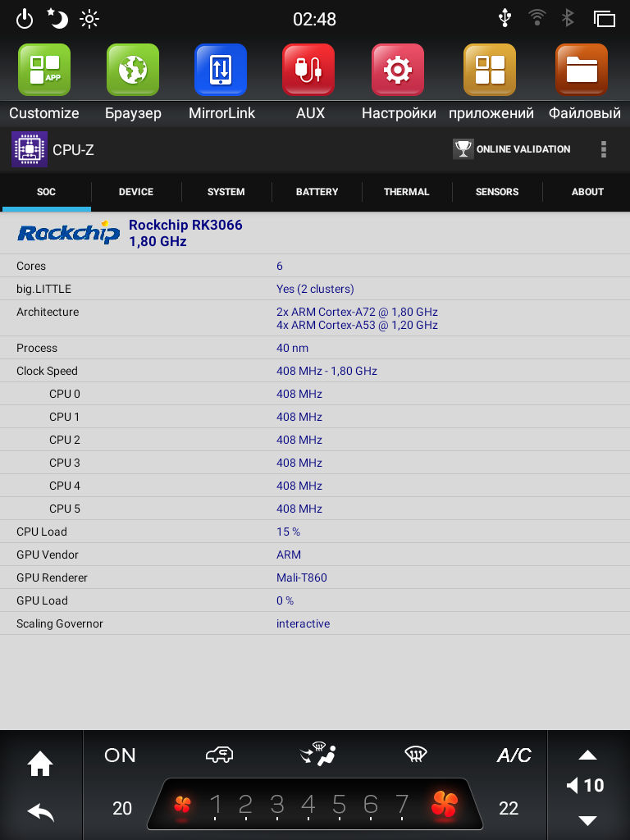
Task: Tap the volume speaker icon showing 10
Action: (586, 785)
